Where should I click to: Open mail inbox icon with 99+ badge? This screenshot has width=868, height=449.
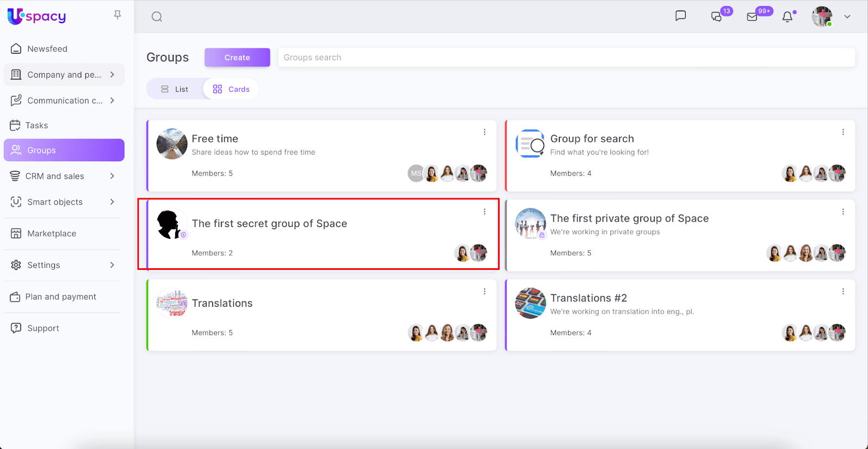752,17
